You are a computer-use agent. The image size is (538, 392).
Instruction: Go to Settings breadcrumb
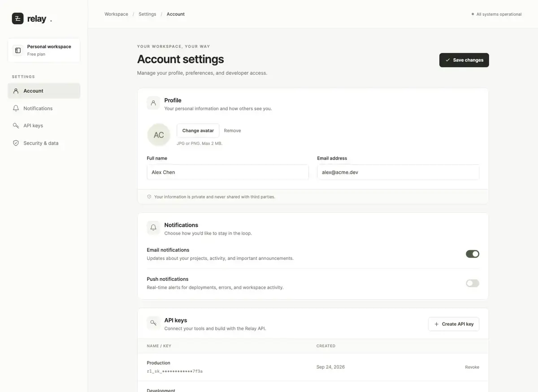click(148, 14)
